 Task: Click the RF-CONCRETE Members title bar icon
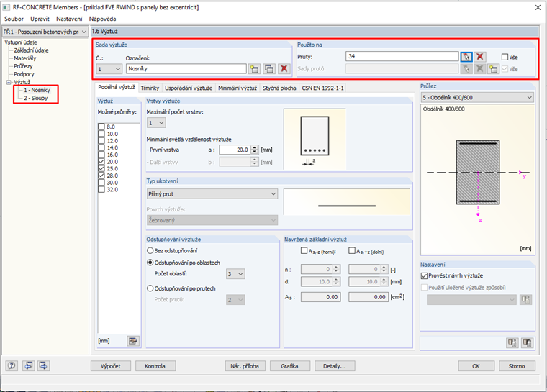pos(6,7)
